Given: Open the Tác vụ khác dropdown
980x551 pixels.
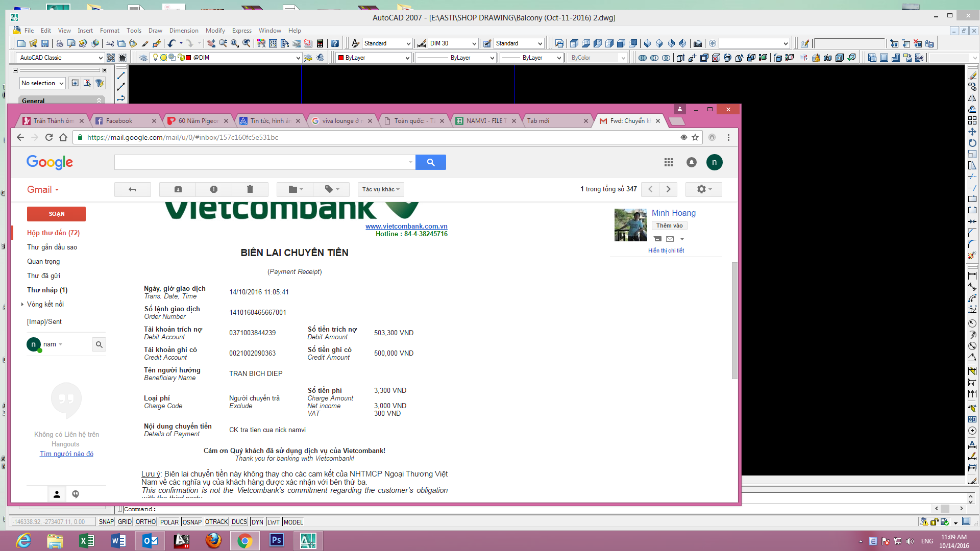Looking at the screenshot, I should 381,189.
